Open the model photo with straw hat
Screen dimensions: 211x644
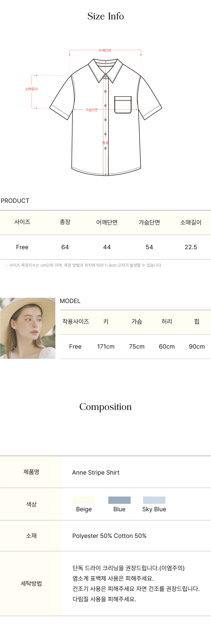click(x=28, y=328)
